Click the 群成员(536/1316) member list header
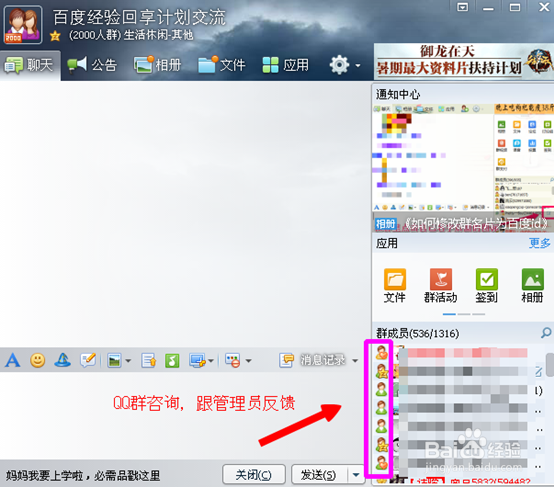This screenshot has height=487, width=554. pos(418,333)
